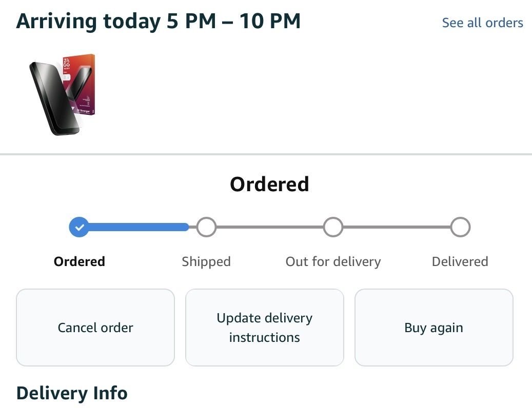Viewport: 532px width, 408px height.
Task: Click gray track between Out for delivery and Delivered
Action: (x=397, y=227)
